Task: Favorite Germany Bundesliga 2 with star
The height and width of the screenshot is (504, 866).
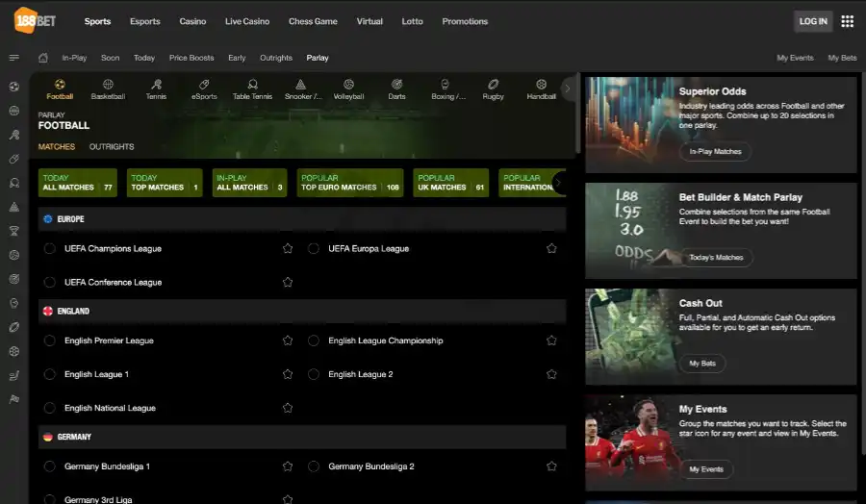Action: [551, 466]
